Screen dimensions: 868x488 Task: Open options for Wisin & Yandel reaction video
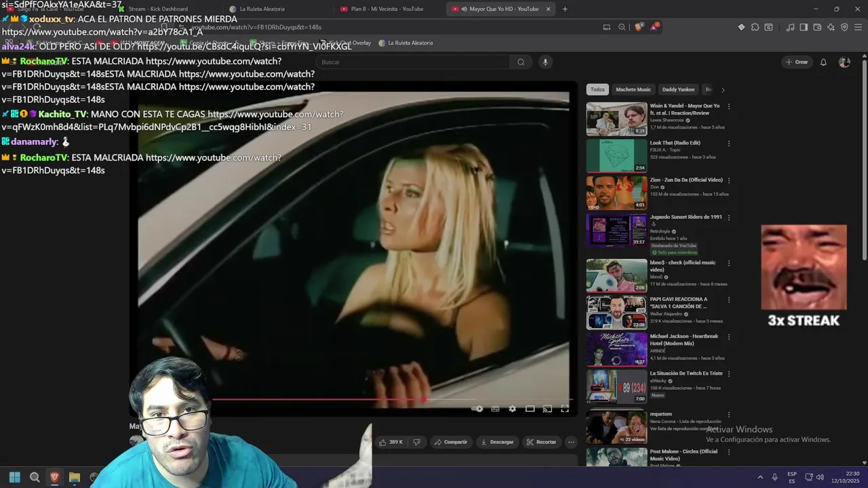click(x=729, y=106)
